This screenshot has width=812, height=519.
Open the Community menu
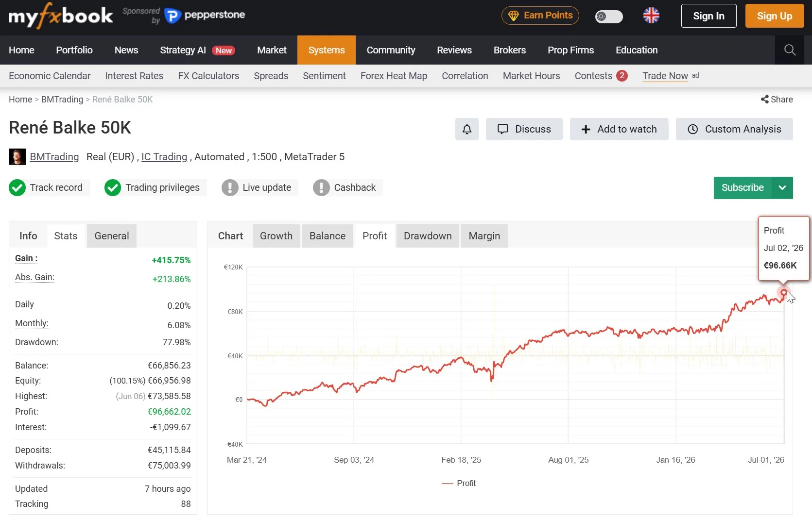pos(391,50)
